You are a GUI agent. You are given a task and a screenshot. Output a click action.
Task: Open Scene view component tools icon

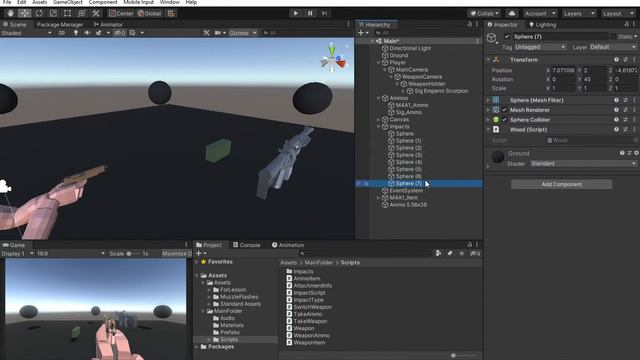207,33
